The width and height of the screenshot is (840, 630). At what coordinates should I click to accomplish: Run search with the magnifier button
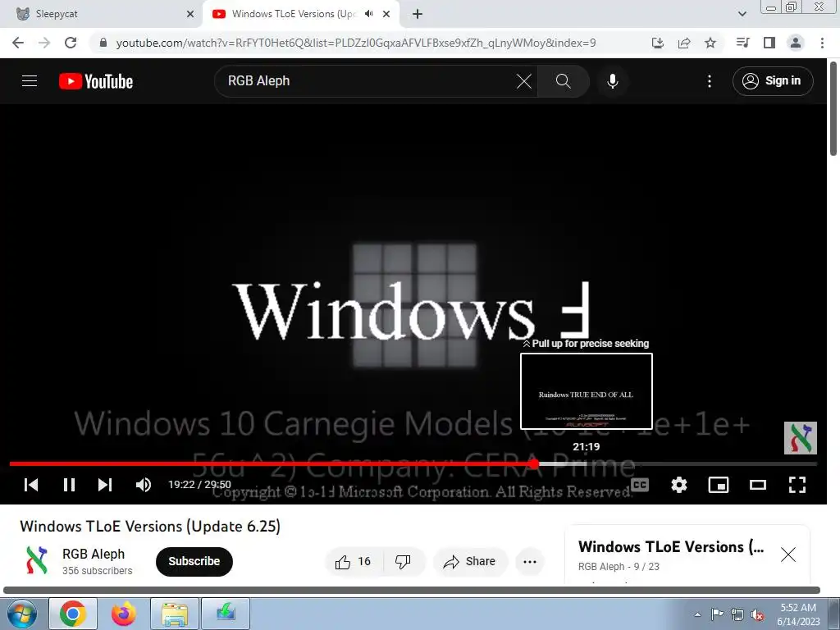click(563, 81)
